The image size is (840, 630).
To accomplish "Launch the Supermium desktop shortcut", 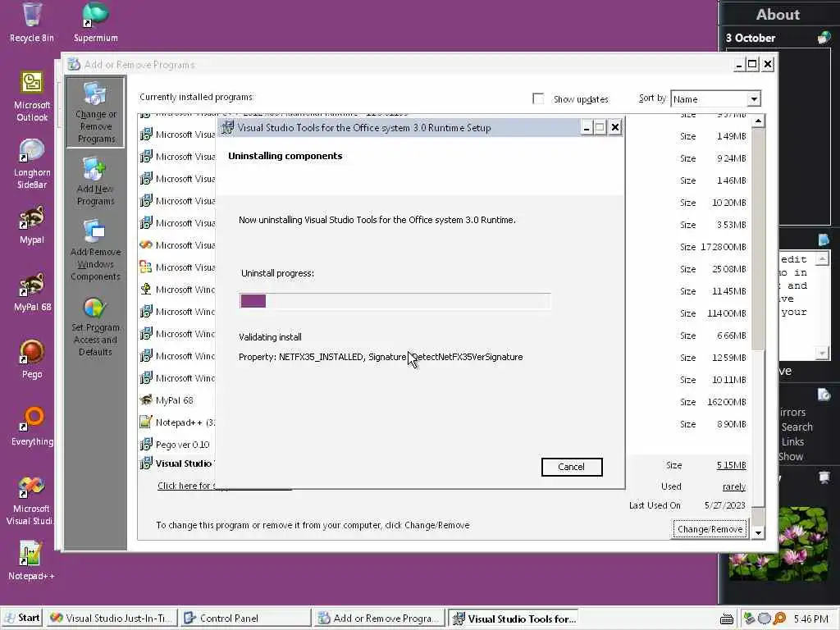I will (95, 22).
